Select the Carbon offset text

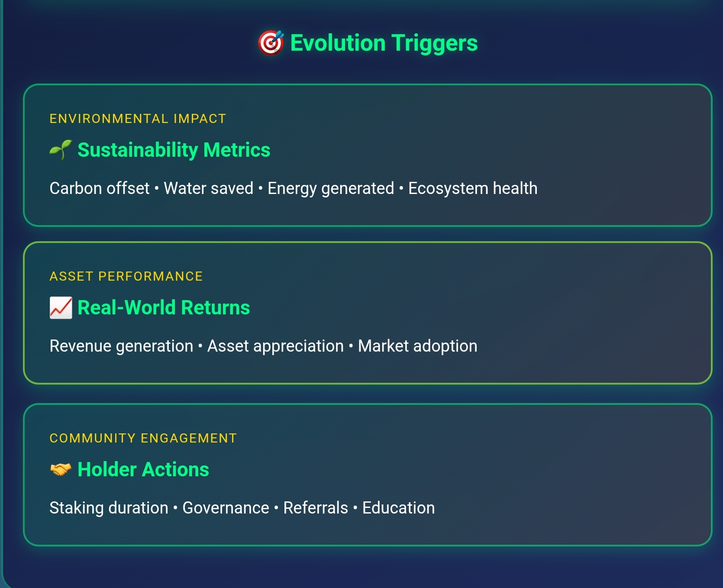coord(99,188)
